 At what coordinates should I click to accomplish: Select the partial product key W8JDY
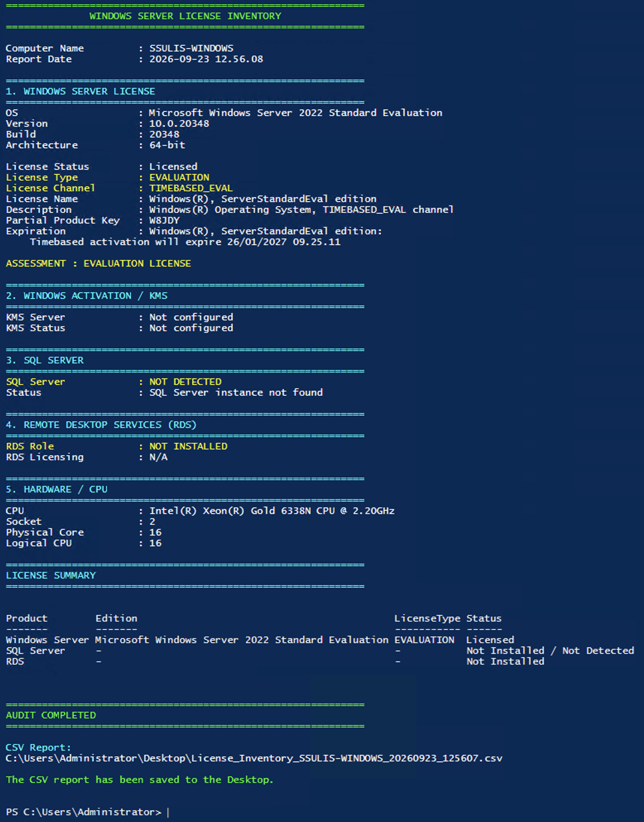coord(164,221)
